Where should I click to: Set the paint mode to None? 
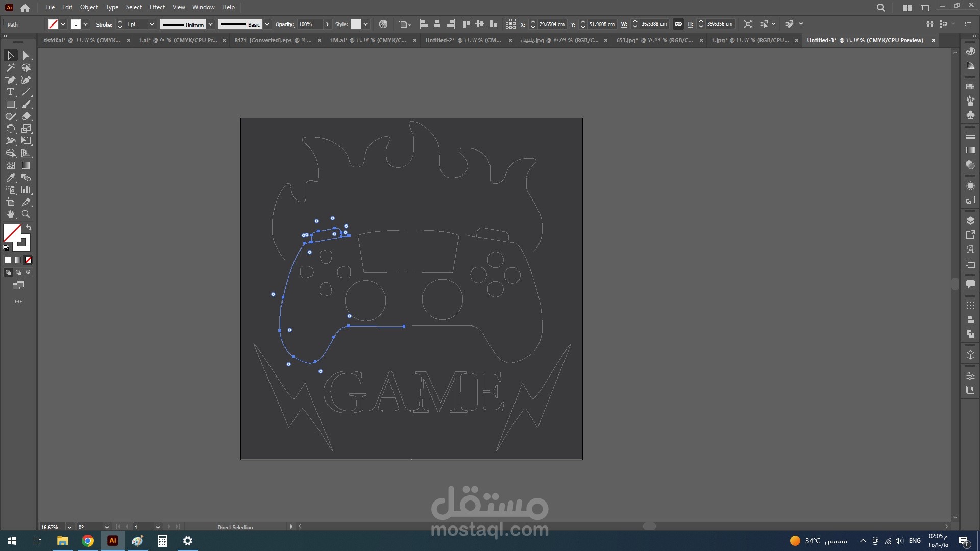point(29,260)
